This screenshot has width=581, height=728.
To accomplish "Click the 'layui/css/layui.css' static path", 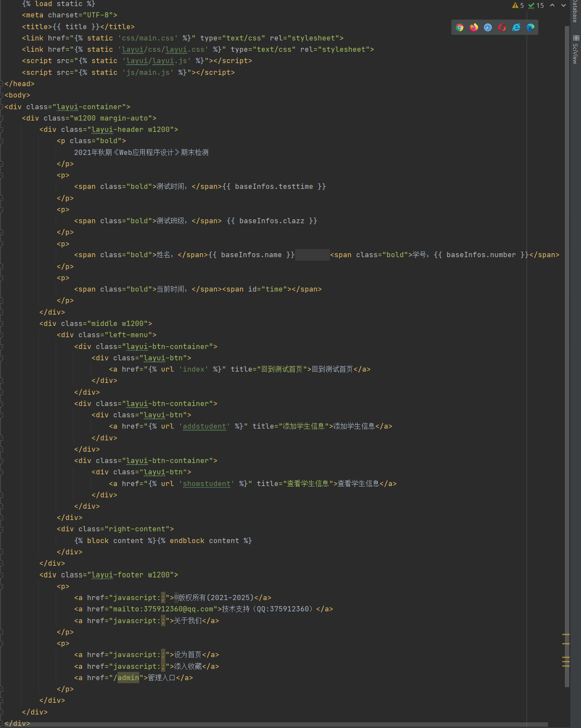I will click(x=163, y=50).
